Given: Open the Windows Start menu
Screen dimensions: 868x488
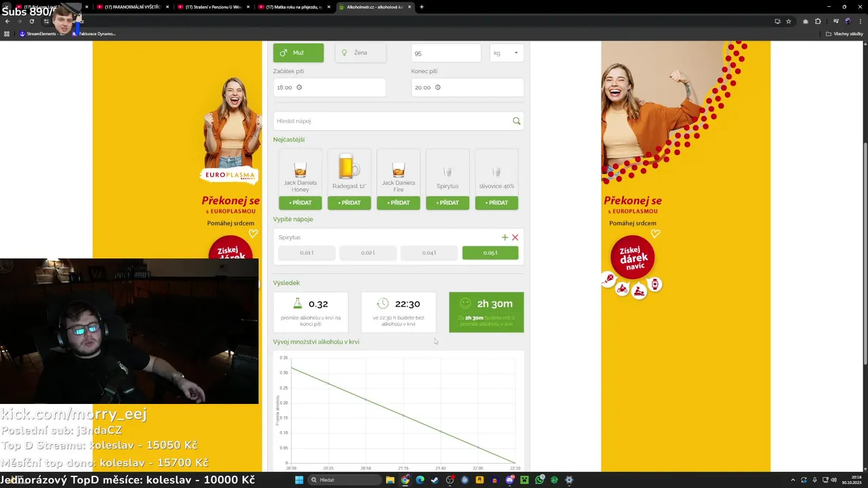Looking at the screenshot, I should [x=299, y=480].
